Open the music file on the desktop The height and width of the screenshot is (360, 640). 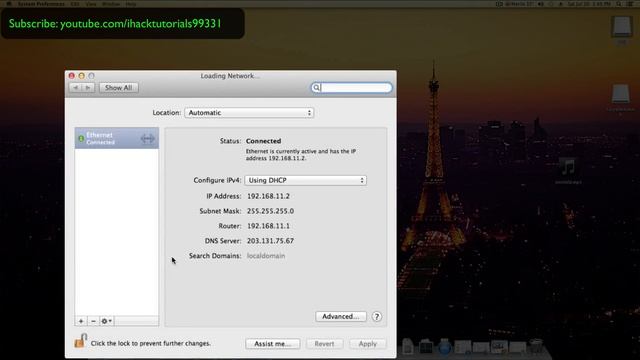click(568, 168)
